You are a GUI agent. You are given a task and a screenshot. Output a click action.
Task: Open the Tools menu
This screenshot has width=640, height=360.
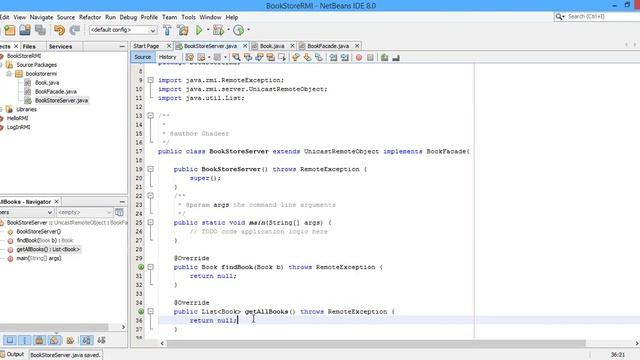[x=188, y=17]
